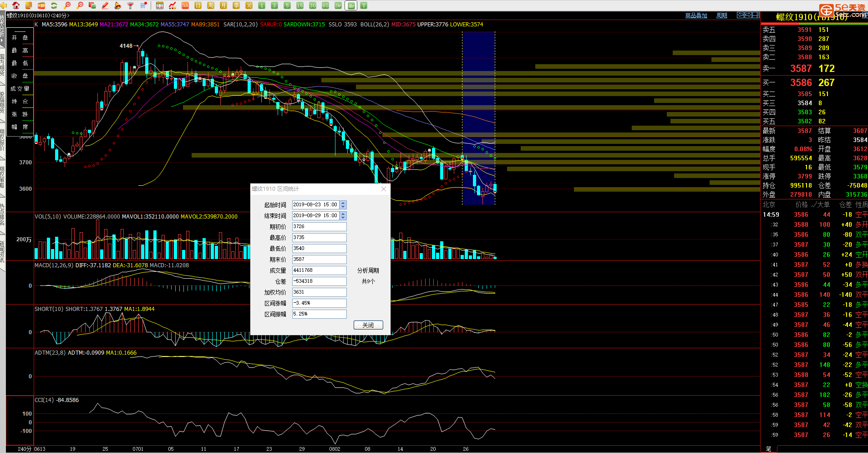The image size is (868, 453).
Task: Select the 3-minute period button
Action: click(x=274, y=5)
